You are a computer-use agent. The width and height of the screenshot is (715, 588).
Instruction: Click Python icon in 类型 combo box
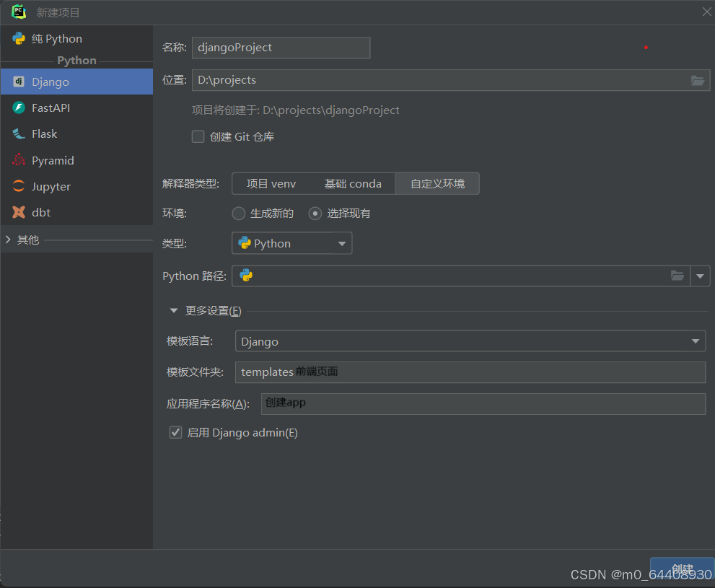245,243
